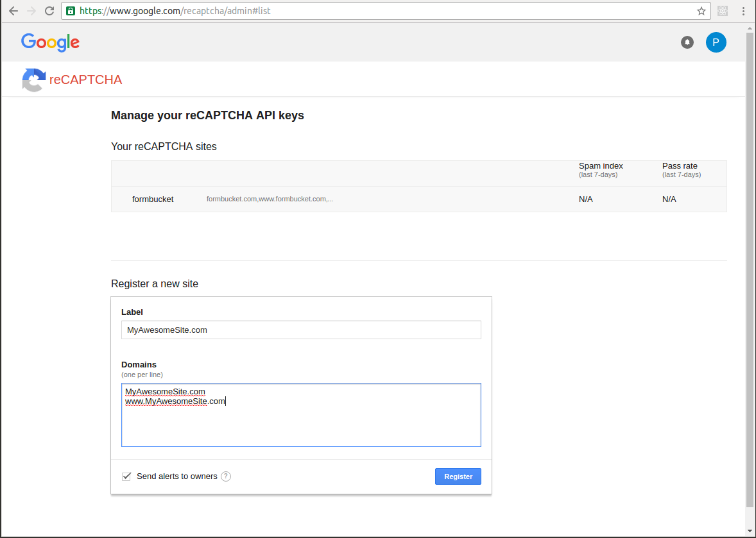Click the browser extension icon
This screenshot has width=756, height=538.
(722, 11)
